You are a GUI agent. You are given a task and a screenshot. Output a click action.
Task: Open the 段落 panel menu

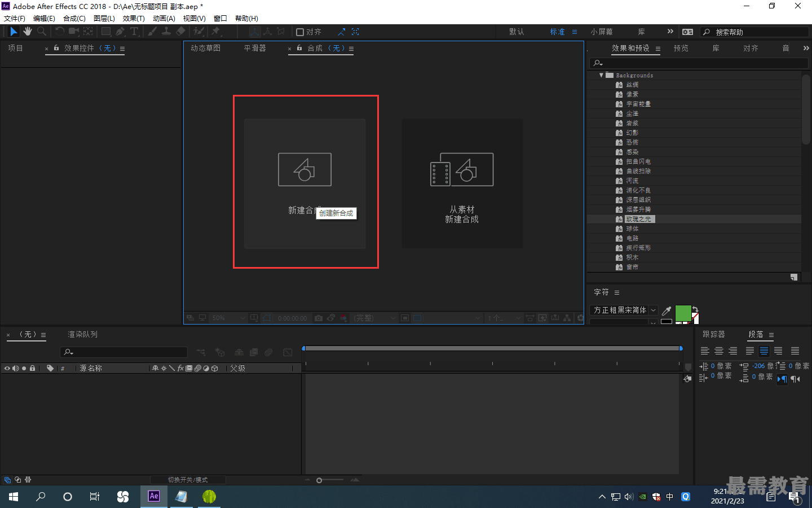pyautogui.click(x=771, y=335)
